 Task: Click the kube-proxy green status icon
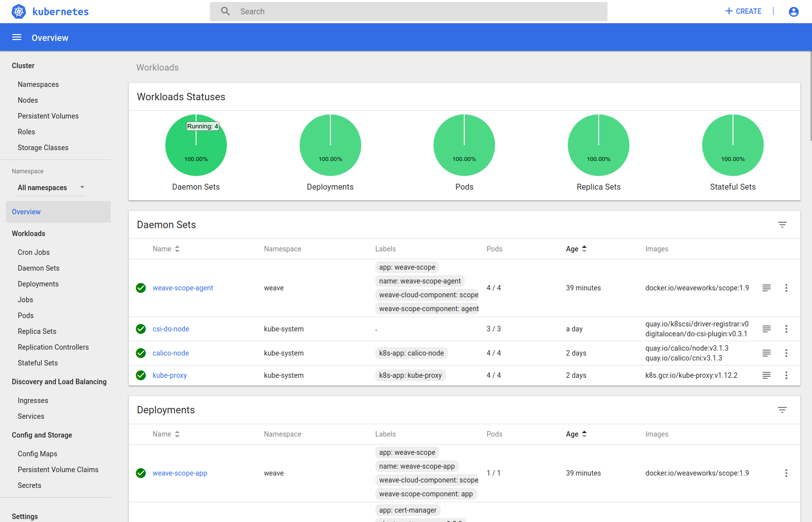point(141,375)
